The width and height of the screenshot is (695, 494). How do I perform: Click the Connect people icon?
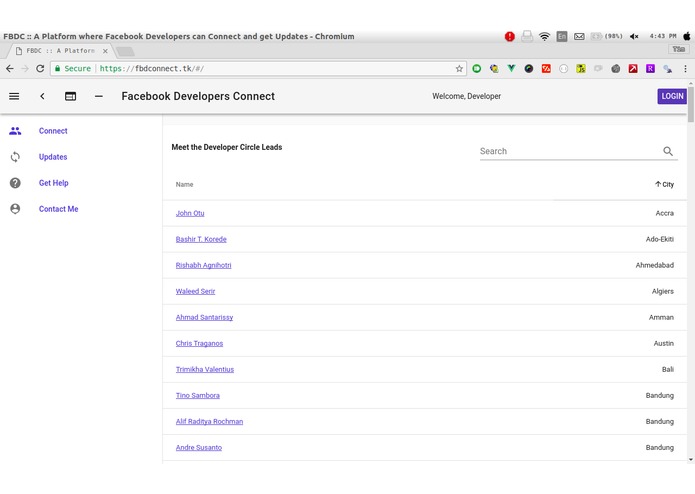tap(15, 131)
